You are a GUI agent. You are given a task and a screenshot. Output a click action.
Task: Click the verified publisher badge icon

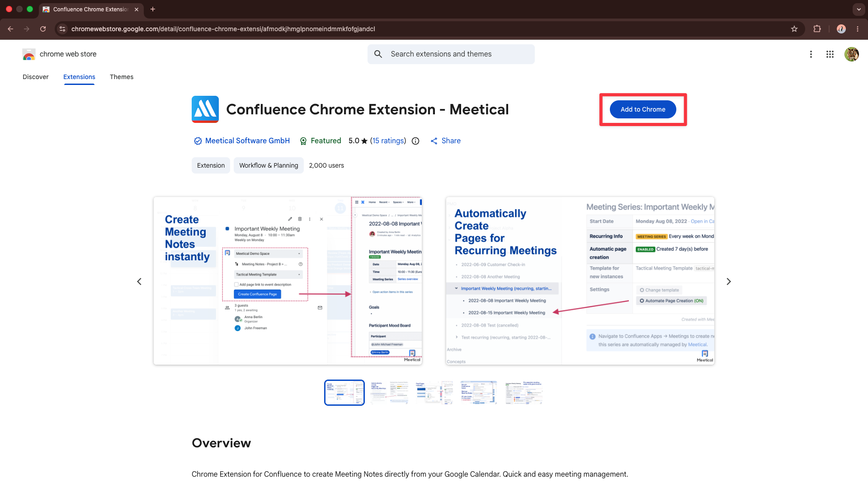click(x=198, y=141)
